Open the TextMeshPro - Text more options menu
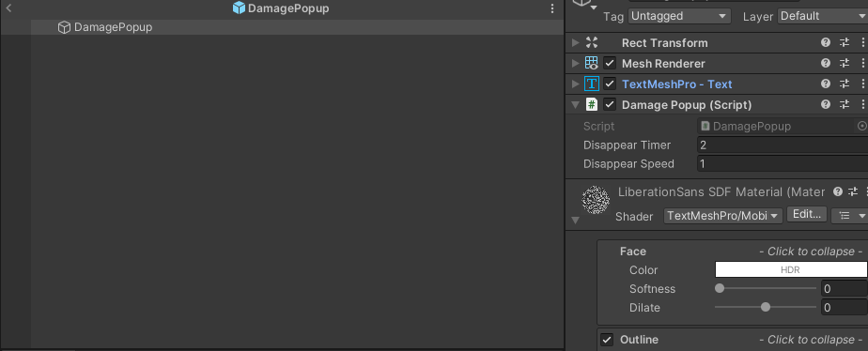This screenshot has width=868, height=351. tap(862, 84)
